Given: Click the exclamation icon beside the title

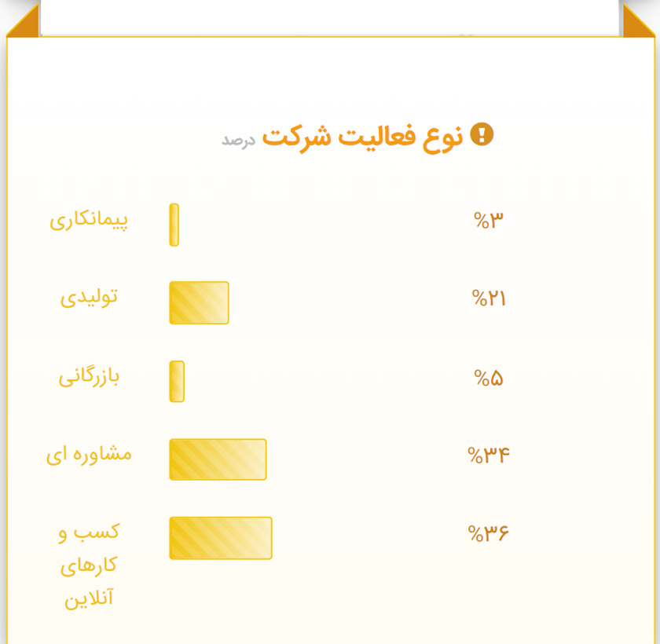Looking at the screenshot, I should pos(481,135).
